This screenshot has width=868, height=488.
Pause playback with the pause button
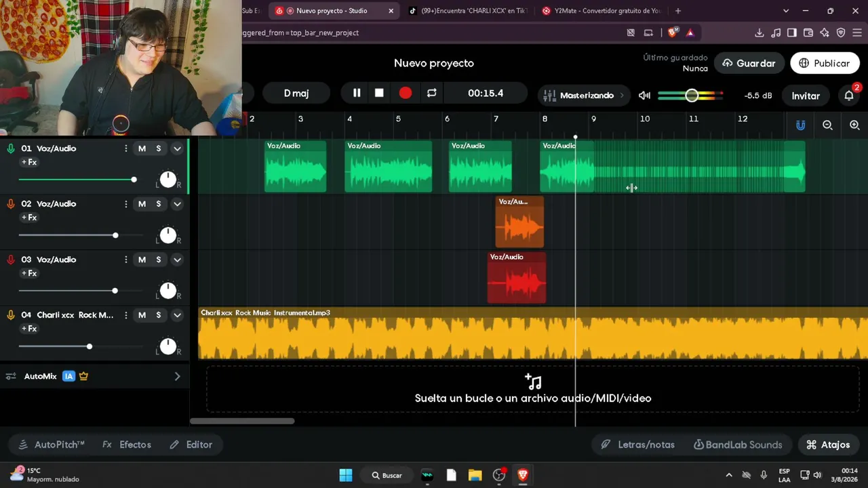357,93
